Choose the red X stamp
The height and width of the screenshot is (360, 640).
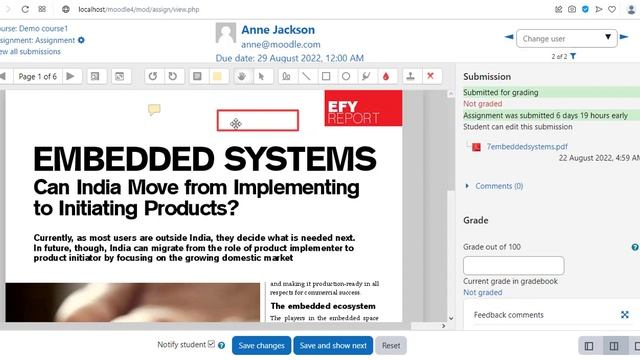pos(431,76)
